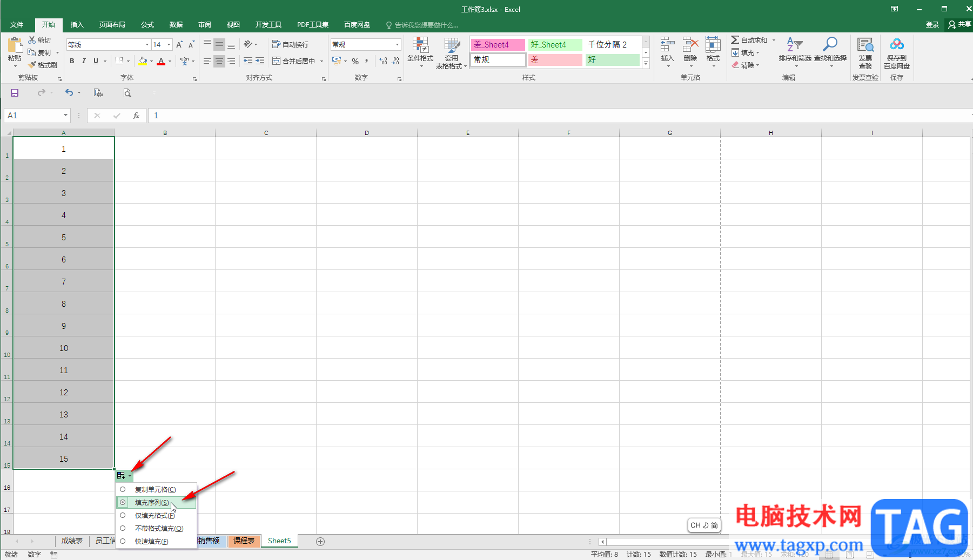
Task: Apply the pink 差_Sheet4 cell style
Action: [x=498, y=45]
